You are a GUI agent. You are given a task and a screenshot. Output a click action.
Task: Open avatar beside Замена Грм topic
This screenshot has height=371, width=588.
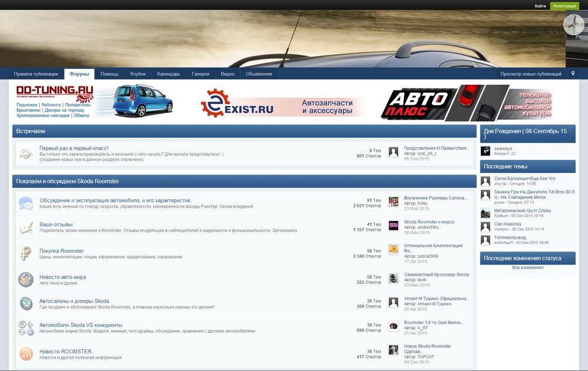(x=486, y=195)
